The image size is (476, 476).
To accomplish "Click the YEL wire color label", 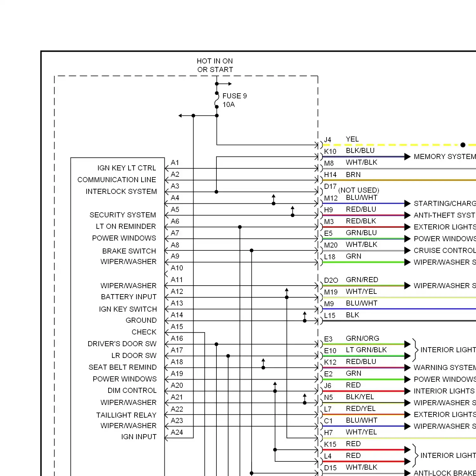I will pyautogui.click(x=352, y=139).
